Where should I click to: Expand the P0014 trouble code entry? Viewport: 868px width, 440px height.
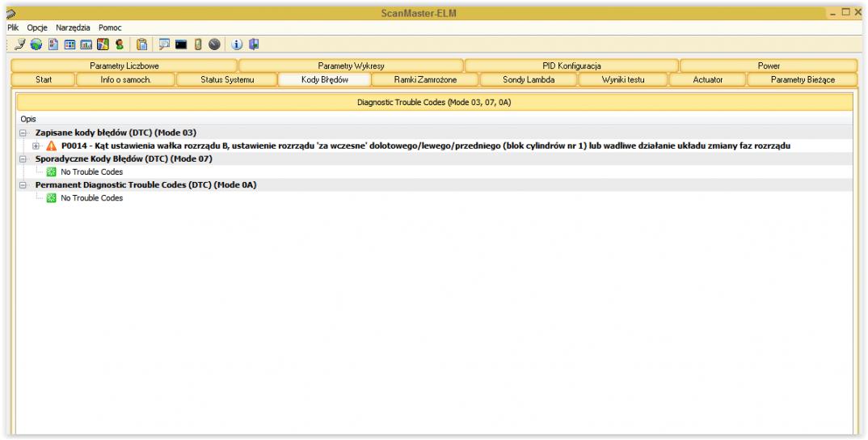point(36,146)
